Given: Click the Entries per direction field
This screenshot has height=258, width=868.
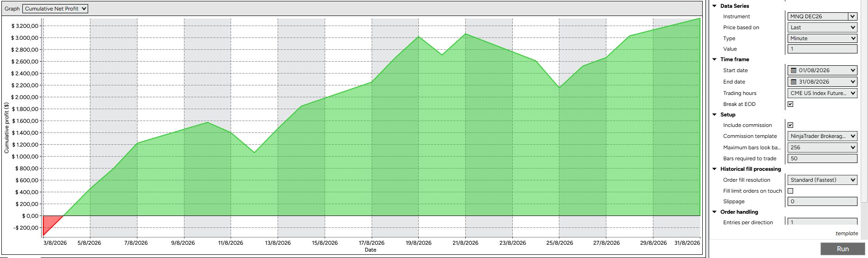Looking at the screenshot, I should point(822,221).
